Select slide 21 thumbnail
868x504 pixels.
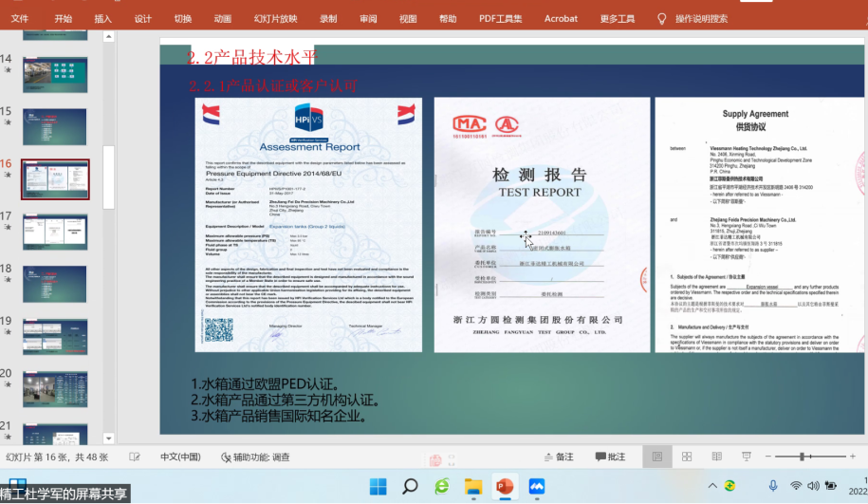tap(55, 434)
